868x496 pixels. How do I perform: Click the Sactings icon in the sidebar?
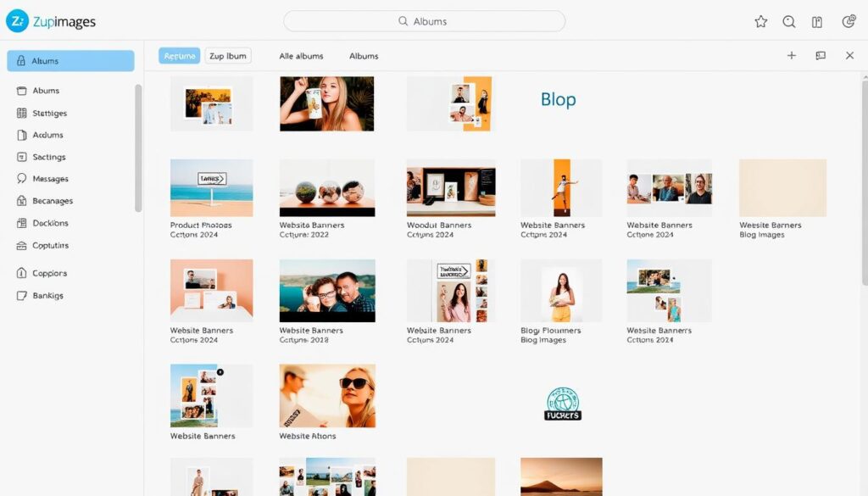21,157
